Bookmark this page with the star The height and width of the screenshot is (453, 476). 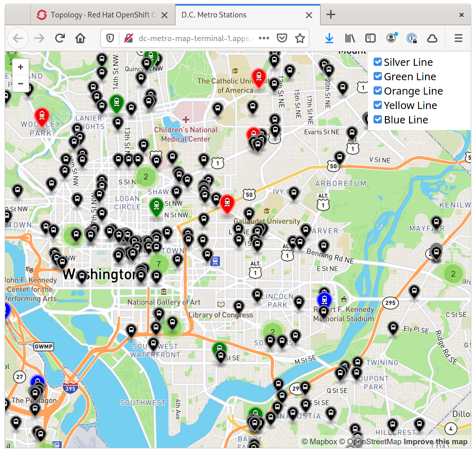[x=300, y=38]
